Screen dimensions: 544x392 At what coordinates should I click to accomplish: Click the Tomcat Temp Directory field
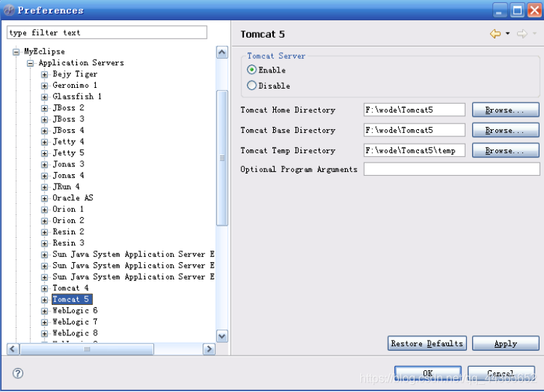point(414,150)
